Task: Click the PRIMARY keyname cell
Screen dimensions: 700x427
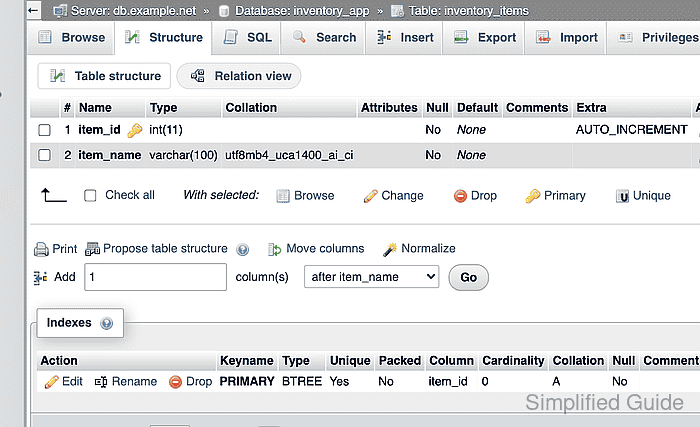Action: click(x=247, y=381)
